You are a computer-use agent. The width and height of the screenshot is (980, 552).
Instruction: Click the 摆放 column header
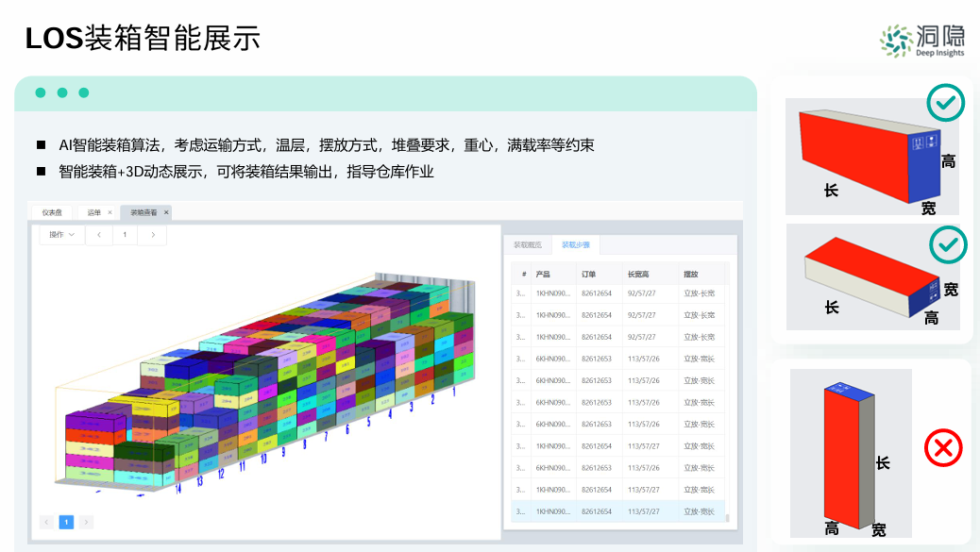coord(691,274)
